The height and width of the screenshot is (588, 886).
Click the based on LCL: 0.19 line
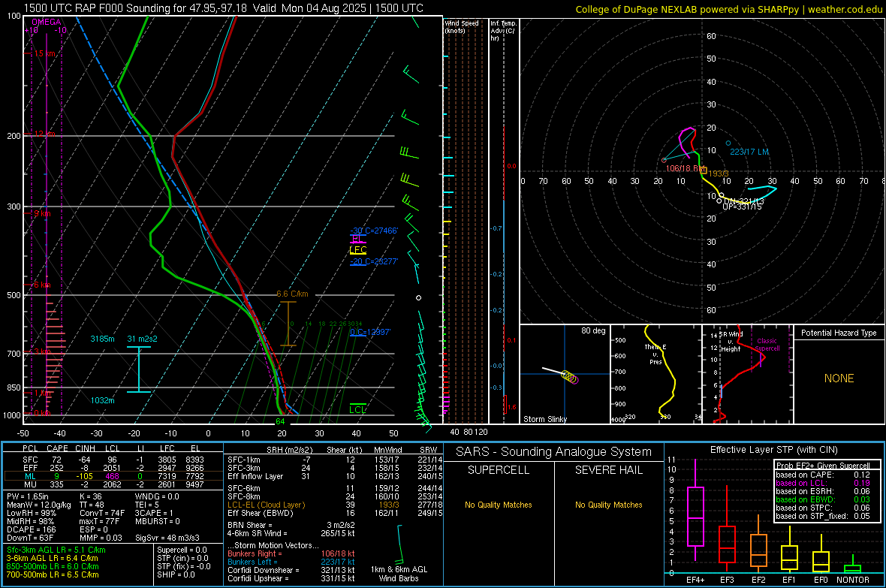tap(823, 483)
